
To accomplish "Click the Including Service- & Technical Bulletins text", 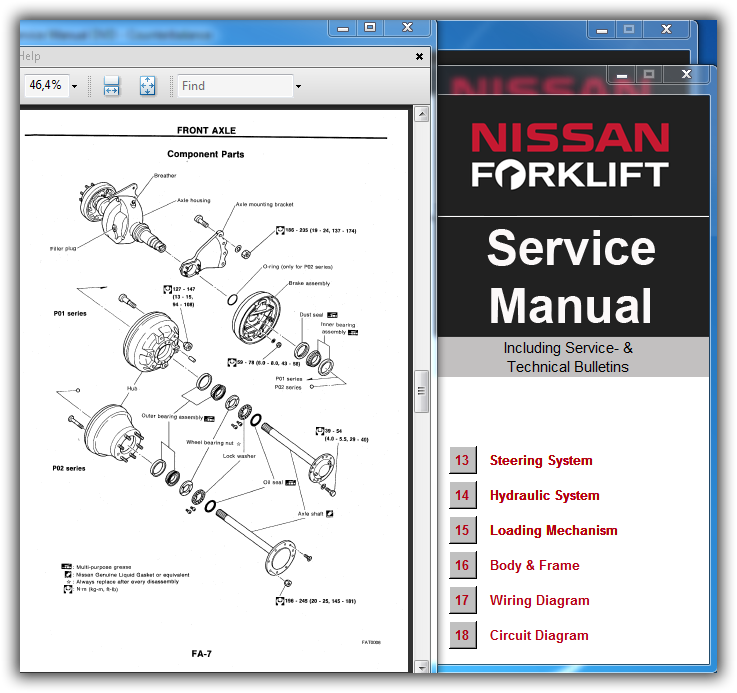I will tap(568, 357).
